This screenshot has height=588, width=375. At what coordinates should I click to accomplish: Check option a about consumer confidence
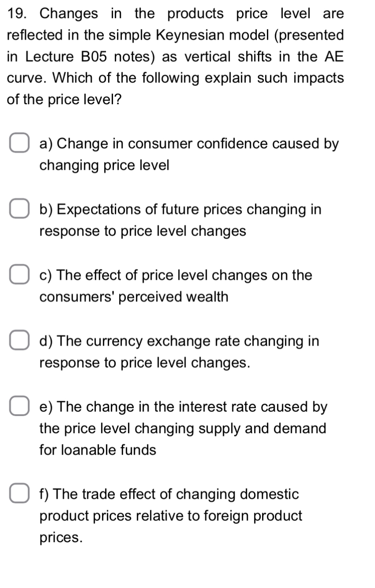(x=18, y=143)
